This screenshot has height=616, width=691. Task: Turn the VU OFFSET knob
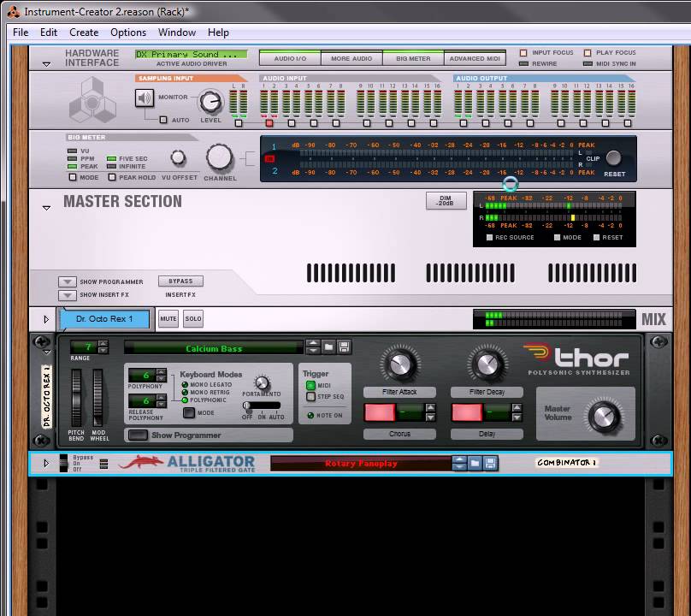(178, 157)
